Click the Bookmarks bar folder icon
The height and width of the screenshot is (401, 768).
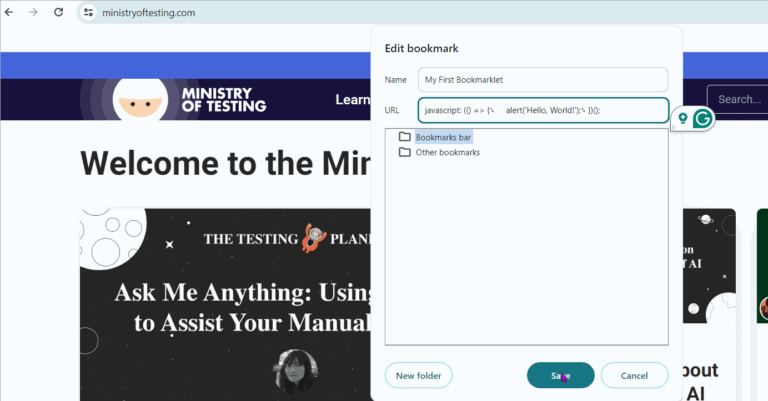tap(405, 137)
